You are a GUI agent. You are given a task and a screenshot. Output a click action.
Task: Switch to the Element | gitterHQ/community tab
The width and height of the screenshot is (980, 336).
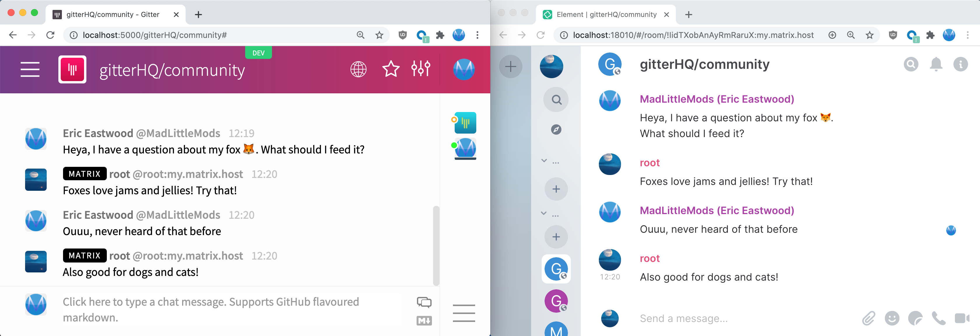(x=606, y=15)
